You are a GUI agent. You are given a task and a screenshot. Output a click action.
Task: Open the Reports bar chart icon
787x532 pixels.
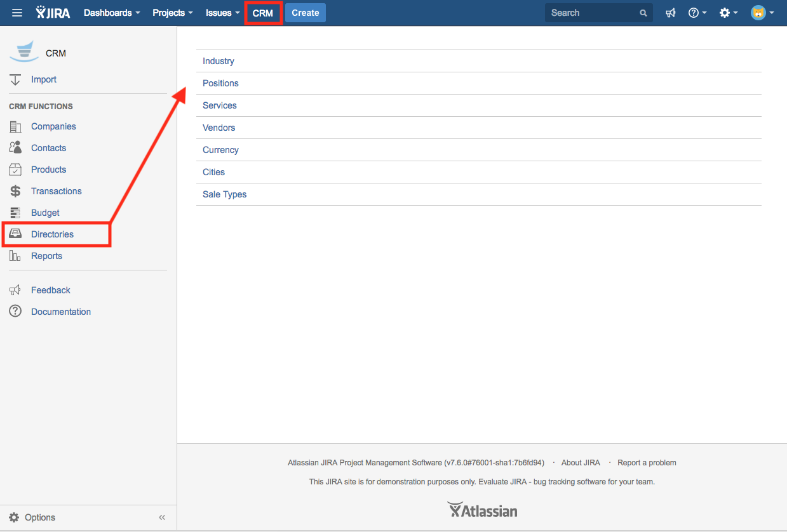pos(16,256)
